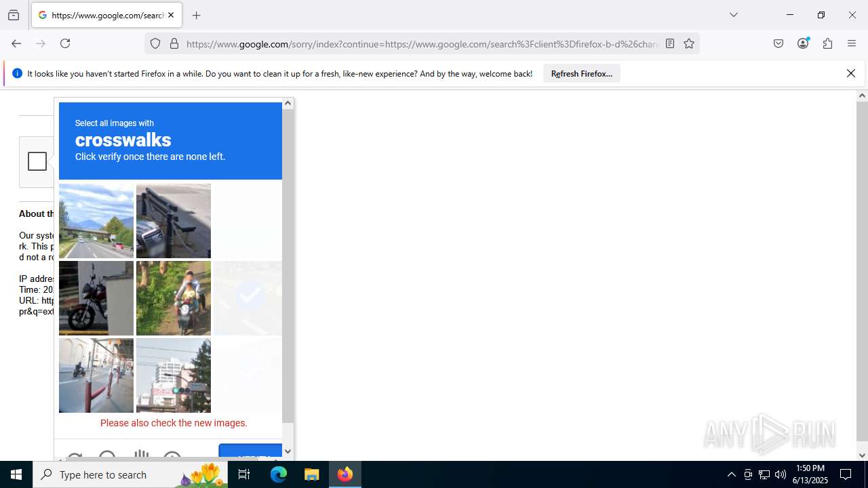The image size is (868, 488).
Task: Open Task View on taskbar
Action: pyautogui.click(x=244, y=474)
